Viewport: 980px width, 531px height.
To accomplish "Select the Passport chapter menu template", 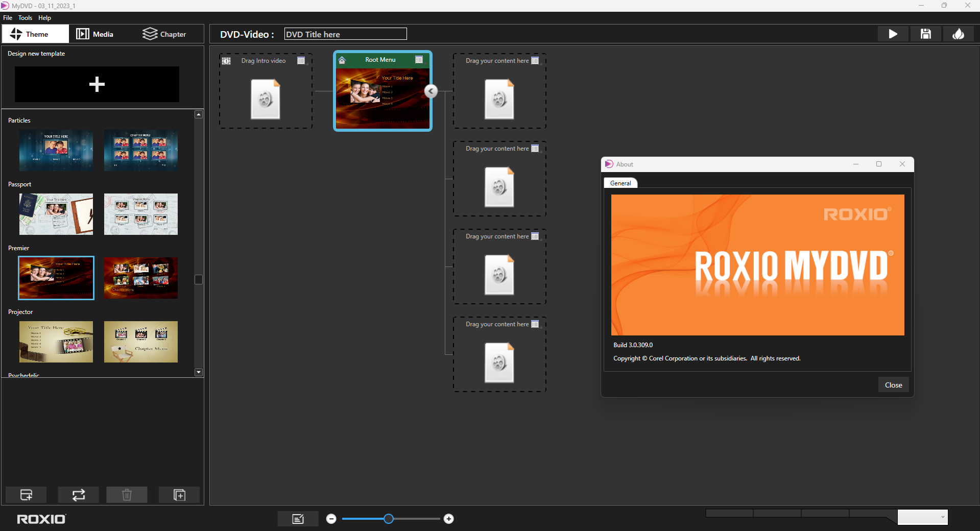I will (141, 214).
